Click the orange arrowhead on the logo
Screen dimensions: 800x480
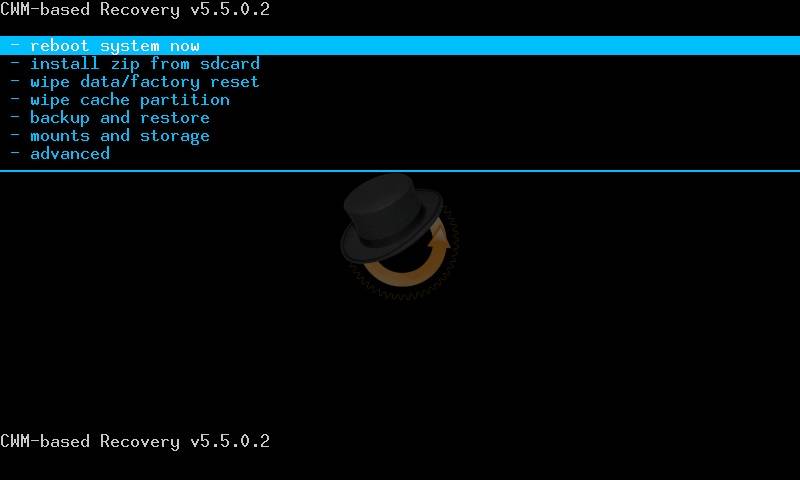click(439, 237)
